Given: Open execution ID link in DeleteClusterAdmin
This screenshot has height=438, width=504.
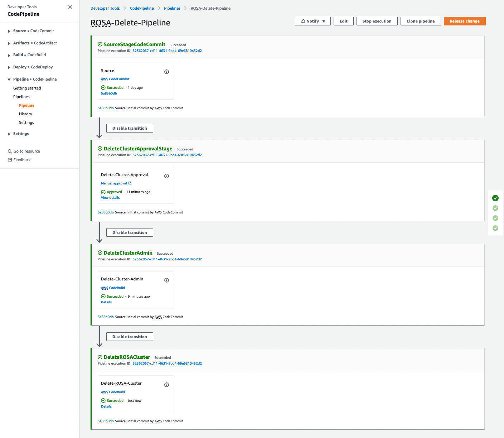Looking at the screenshot, I should click(x=167, y=259).
